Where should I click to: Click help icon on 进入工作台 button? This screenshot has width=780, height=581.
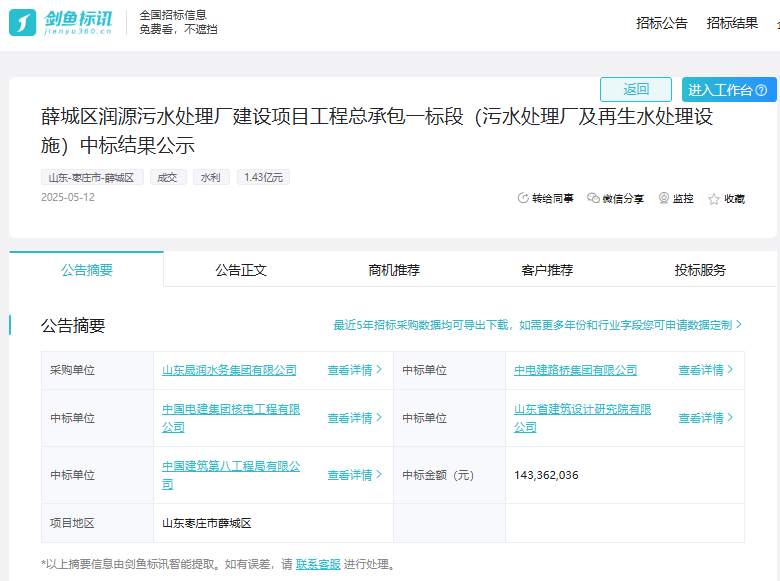point(761,90)
